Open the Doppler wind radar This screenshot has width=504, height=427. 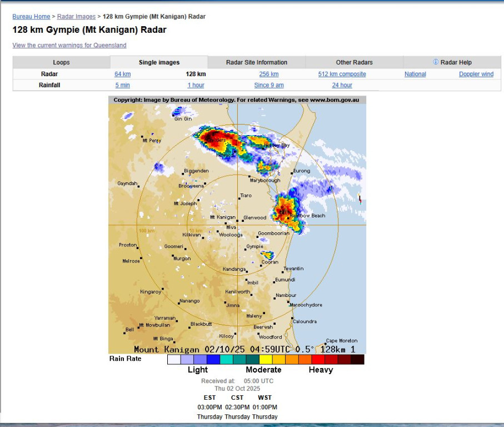point(476,74)
